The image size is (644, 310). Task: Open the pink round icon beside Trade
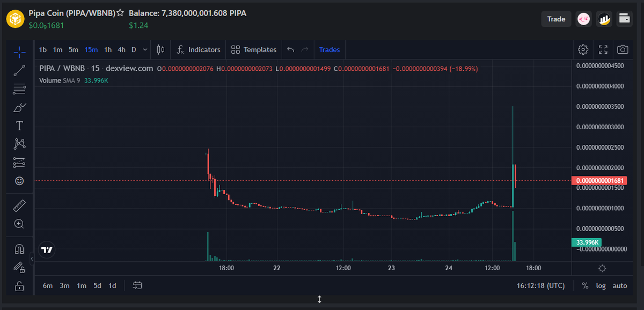(x=584, y=19)
